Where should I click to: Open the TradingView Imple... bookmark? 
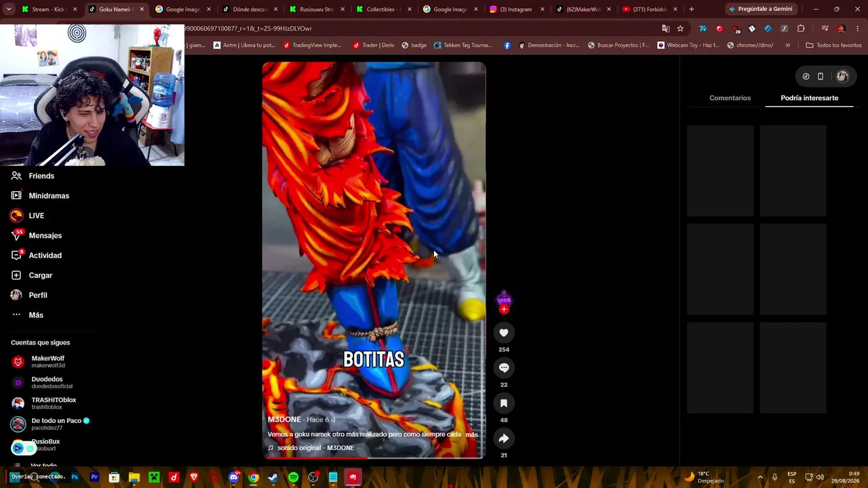pyautogui.click(x=312, y=45)
